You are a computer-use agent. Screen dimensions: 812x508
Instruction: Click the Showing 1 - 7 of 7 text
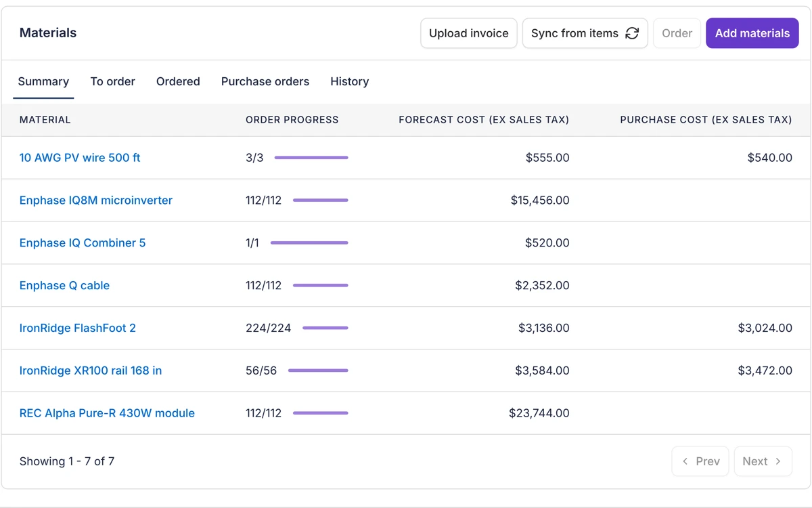pos(67,461)
